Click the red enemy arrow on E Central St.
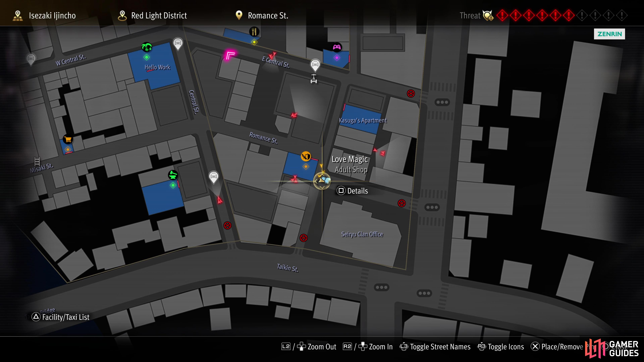Screen dimensions: 644x362 [272, 55]
